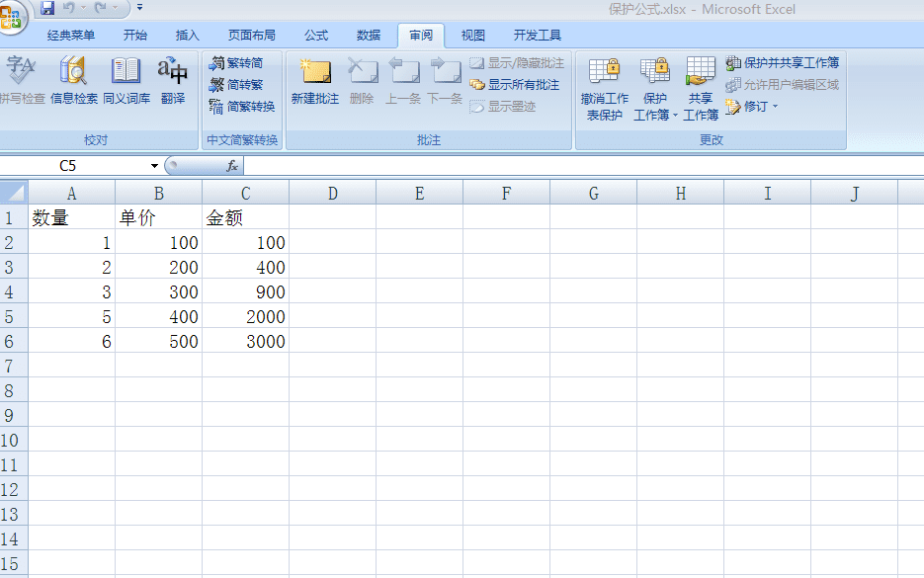Click the fx insert function button
Screen dimensions: 924x578
point(232,166)
